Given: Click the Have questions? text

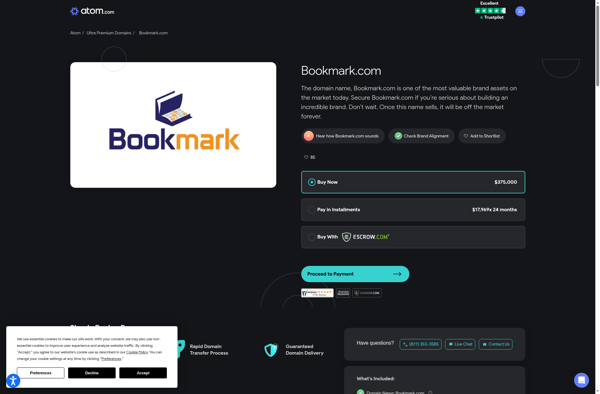Looking at the screenshot, I should [375, 343].
